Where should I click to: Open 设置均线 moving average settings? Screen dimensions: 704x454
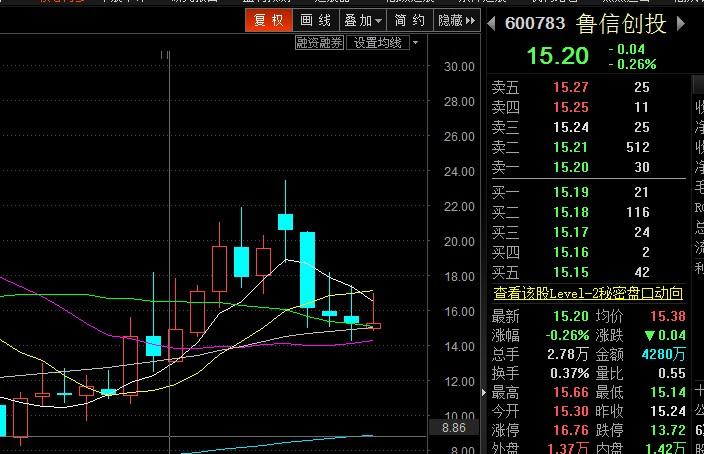tap(378, 43)
